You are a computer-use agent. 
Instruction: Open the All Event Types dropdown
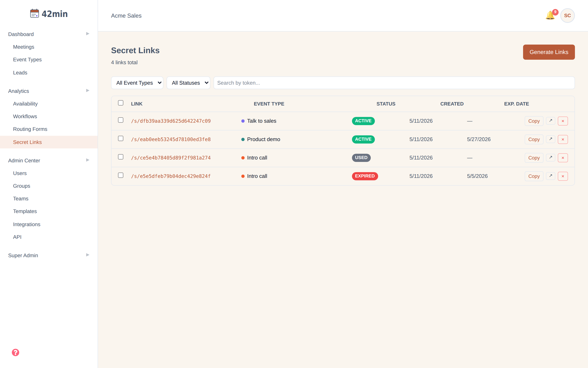click(x=137, y=83)
